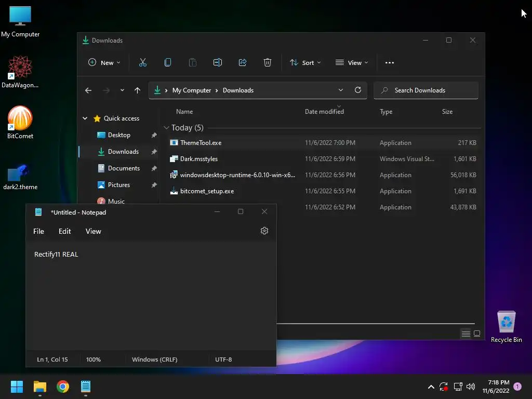Image resolution: width=532 pixels, height=399 pixels.
Task: Click the update sync tray icon
Action: pyautogui.click(x=444, y=387)
